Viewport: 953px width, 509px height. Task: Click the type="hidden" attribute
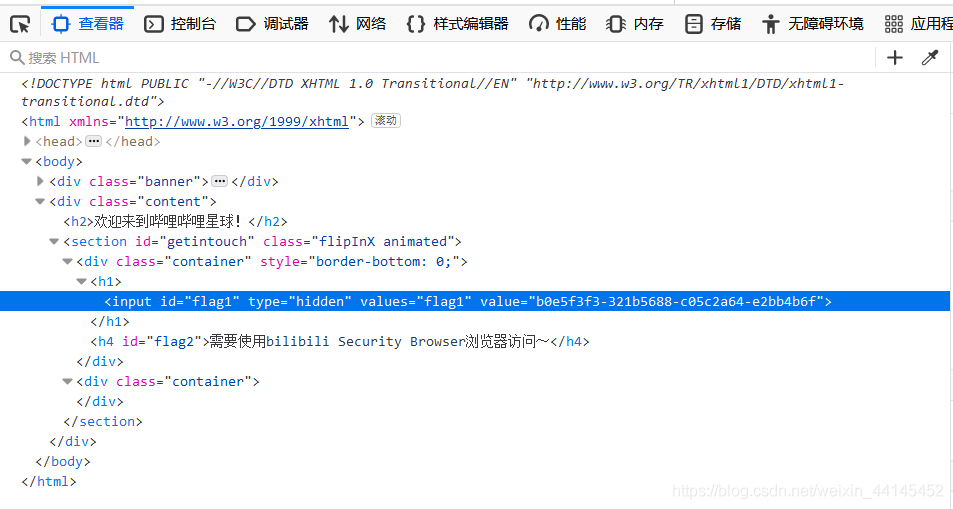[x=300, y=302]
